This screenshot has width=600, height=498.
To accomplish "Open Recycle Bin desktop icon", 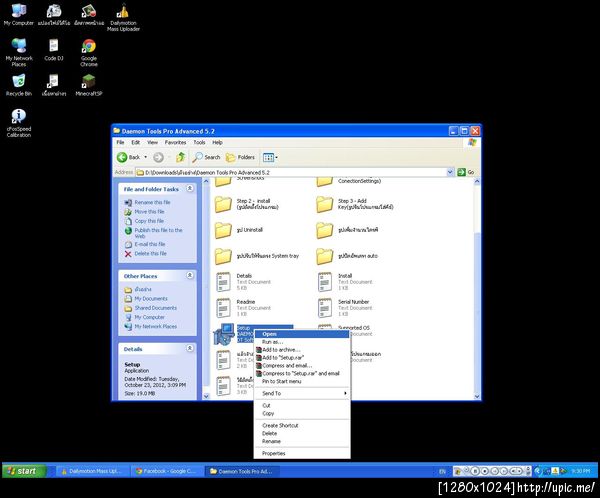I will coord(18,85).
